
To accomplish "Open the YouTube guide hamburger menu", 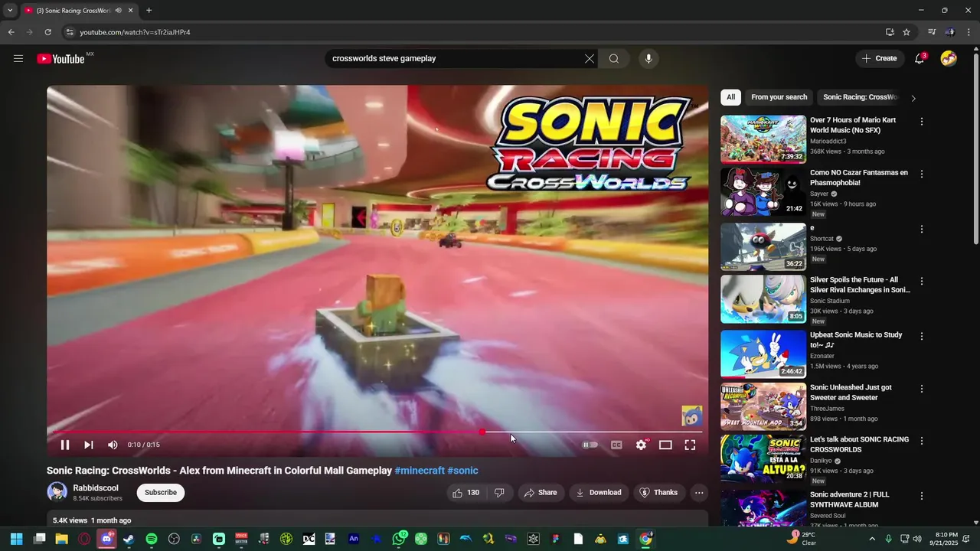I will [18, 58].
